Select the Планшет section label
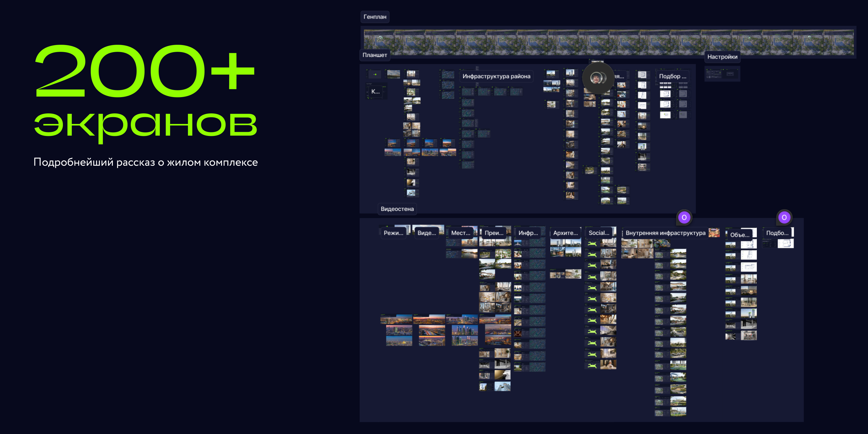Screen dimensions: 868x434 375,55
